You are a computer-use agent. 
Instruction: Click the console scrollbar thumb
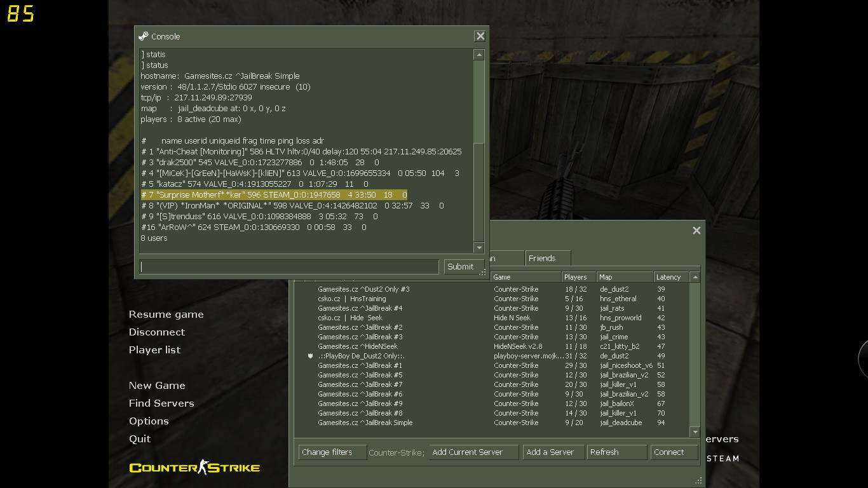click(479, 102)
